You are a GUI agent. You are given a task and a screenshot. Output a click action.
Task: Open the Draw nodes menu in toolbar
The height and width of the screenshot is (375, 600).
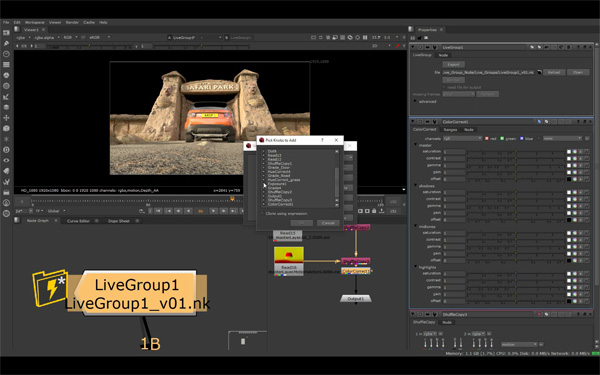coord(6,43)
